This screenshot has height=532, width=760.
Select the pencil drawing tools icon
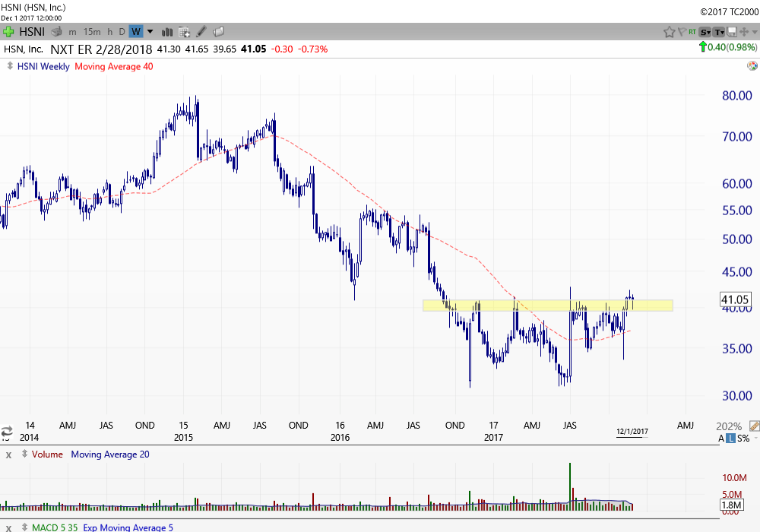[201, 31]
